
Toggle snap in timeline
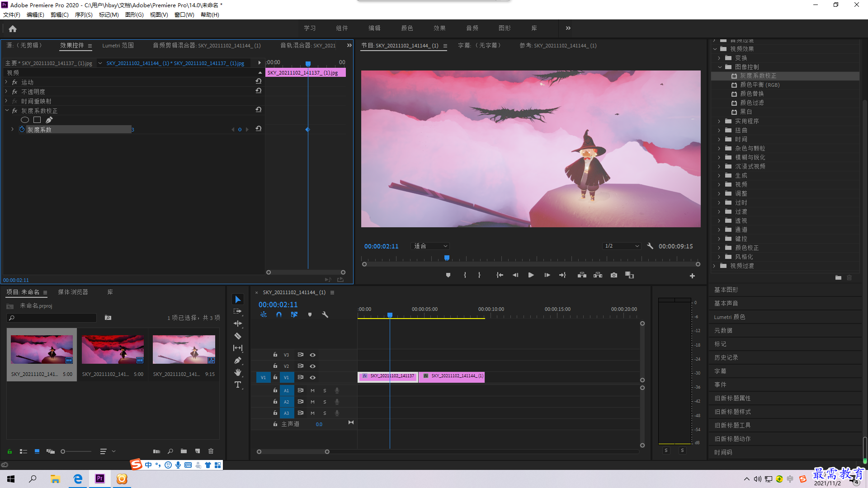[x=279, y=314]
